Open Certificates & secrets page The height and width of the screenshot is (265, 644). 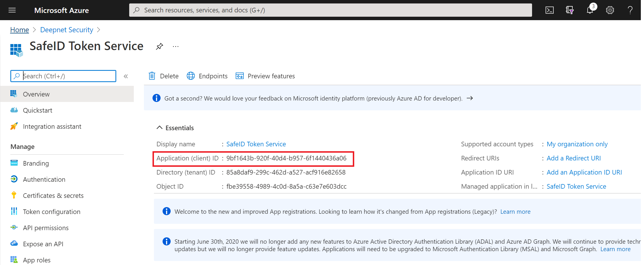point(53,196)
